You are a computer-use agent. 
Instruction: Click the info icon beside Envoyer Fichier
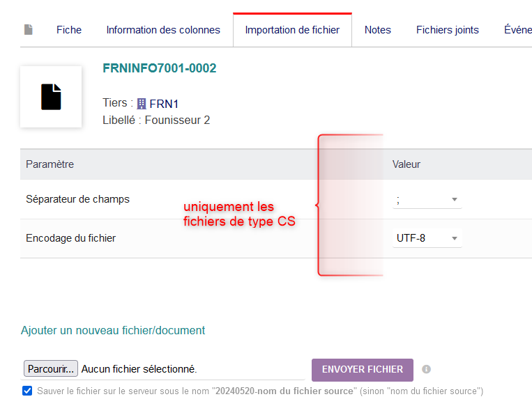coord(426,369)
